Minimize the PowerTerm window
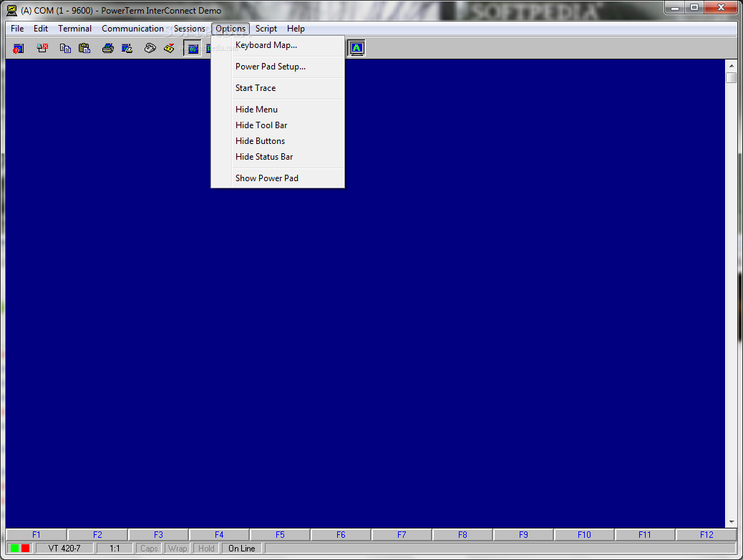This screenshot has width=743, height=560. click(675, 8)
